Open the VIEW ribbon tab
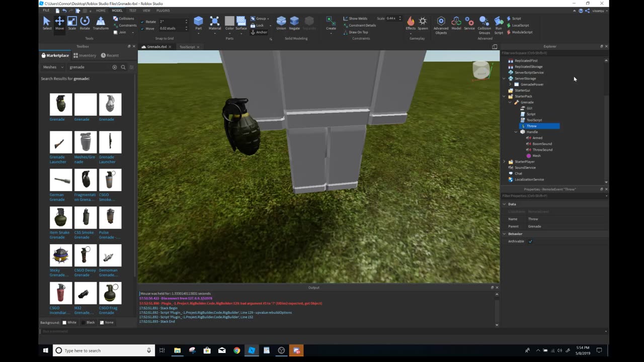Screen dimensions: 644x362 146,10
